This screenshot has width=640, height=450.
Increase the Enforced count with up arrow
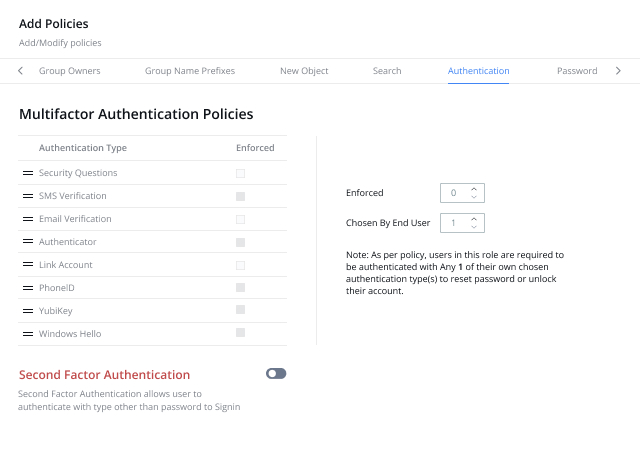click(x=474, y=189)
